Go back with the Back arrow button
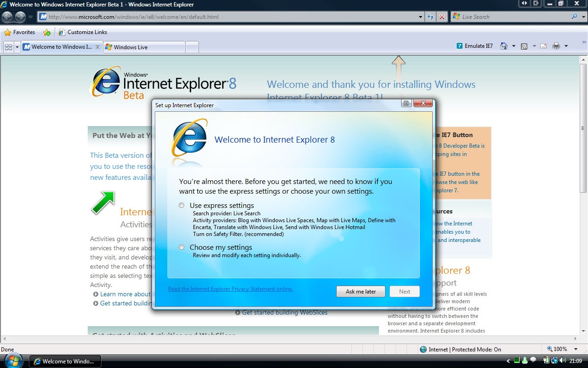The image size is (588, 368). pyautogui.click(x=7, y=17)
